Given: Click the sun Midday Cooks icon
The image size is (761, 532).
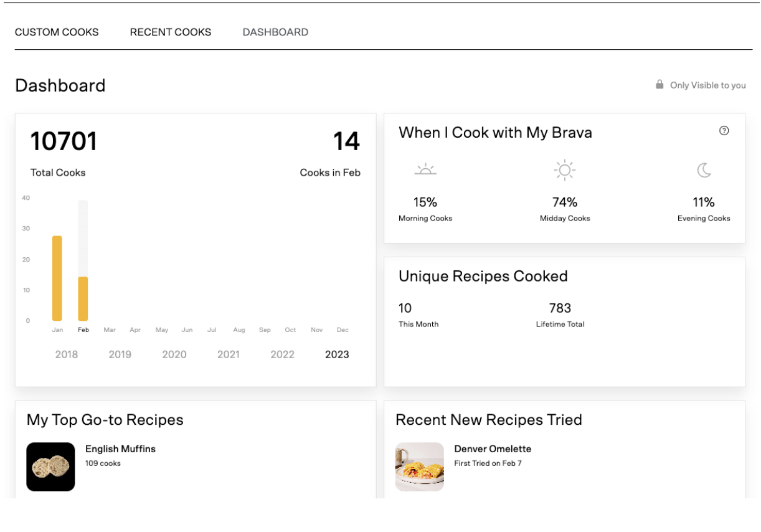Looking at the screenshot, I should click(x=565, y=170).
